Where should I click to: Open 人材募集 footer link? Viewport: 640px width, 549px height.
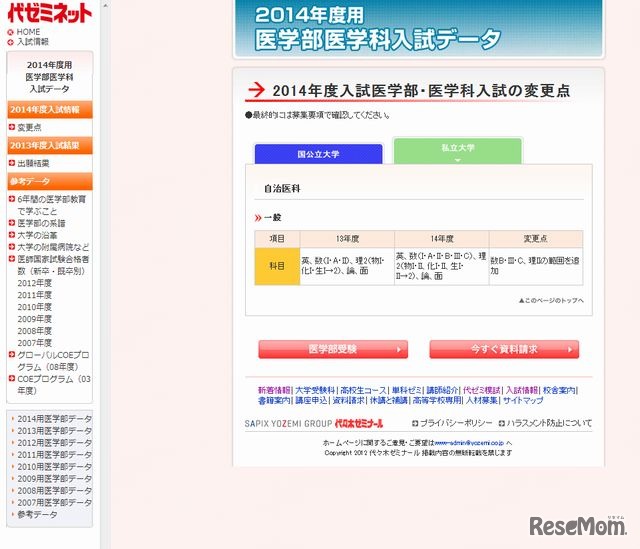(481, 400)
